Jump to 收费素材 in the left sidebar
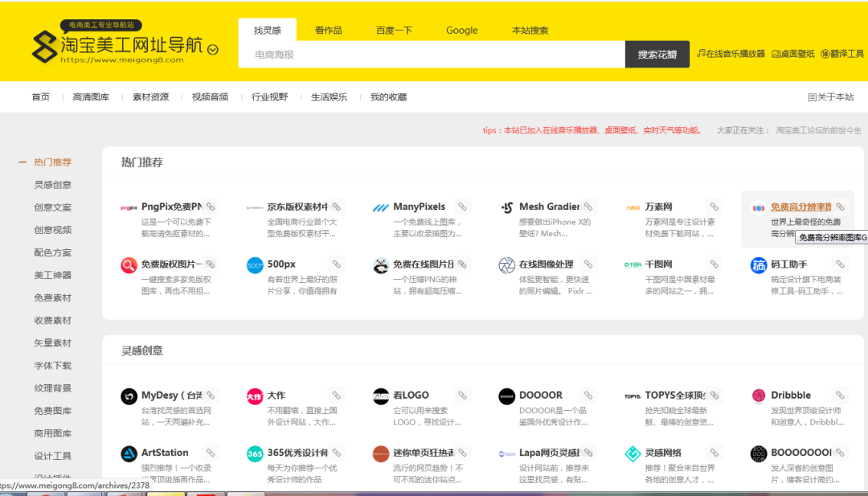Image resolution: width=868 pixels, height=496 pixels. point(52,321)
